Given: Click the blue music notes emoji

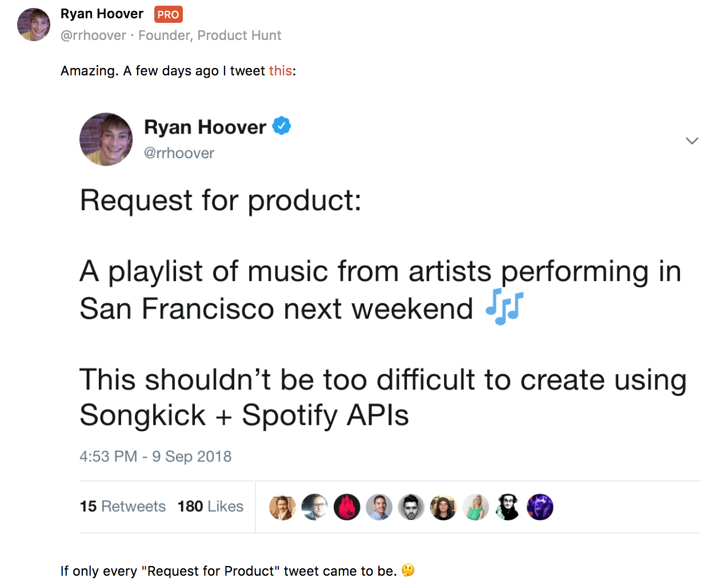Looking at the screenshot, I should 504,307.
